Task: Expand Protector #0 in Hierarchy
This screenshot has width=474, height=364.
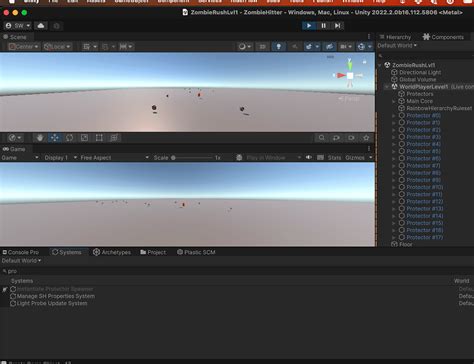Action: (x=394, y=116)
